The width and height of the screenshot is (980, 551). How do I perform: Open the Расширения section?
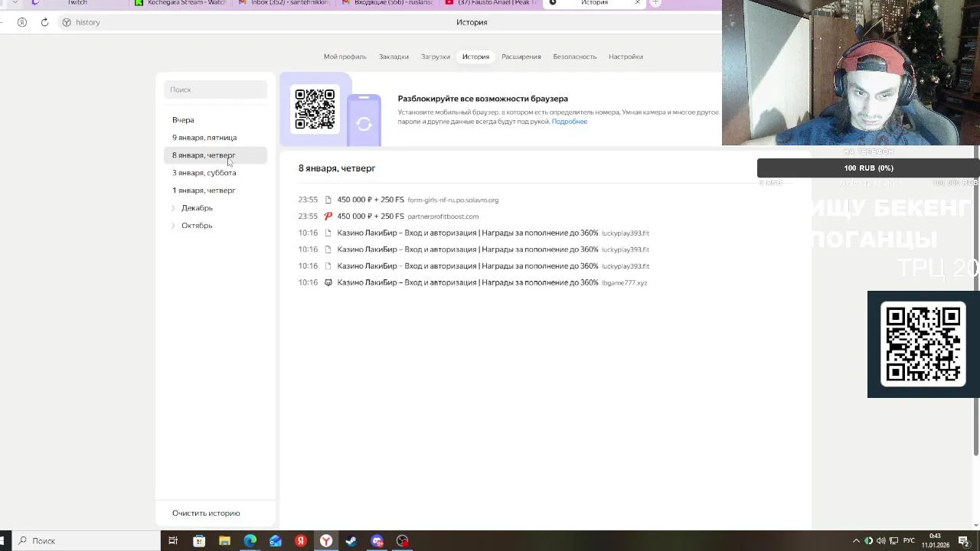click(x=521, y=57)
